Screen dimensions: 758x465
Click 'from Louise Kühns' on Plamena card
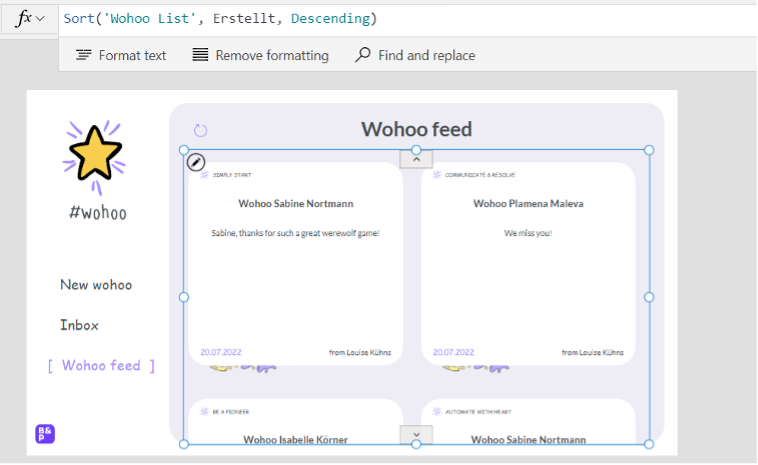point(593,352)
